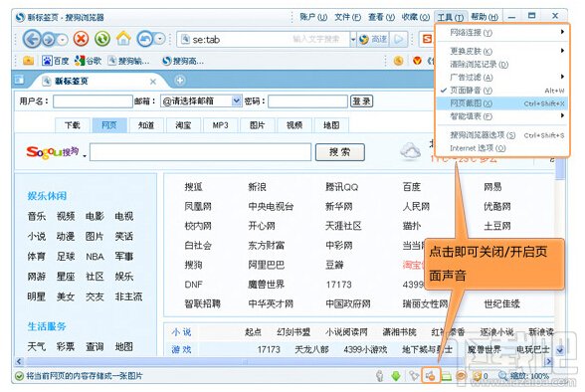Click the 密码 password input field

[307, 101]
